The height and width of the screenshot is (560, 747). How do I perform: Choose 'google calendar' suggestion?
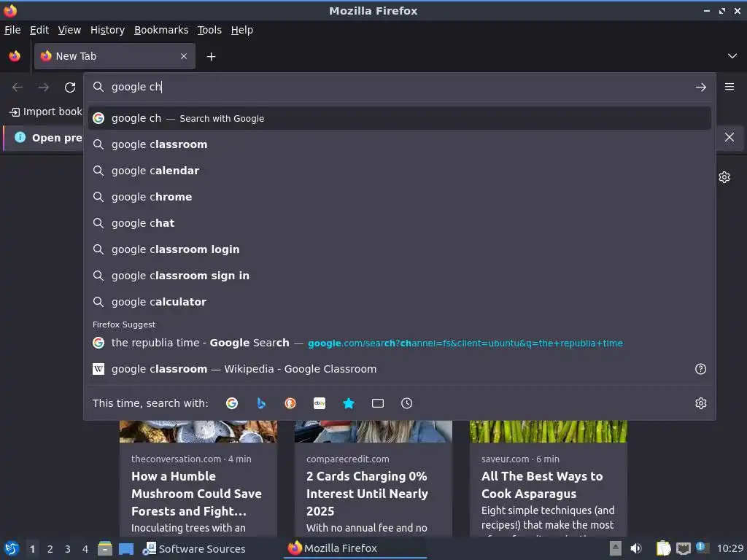click(x=399, y=171)
